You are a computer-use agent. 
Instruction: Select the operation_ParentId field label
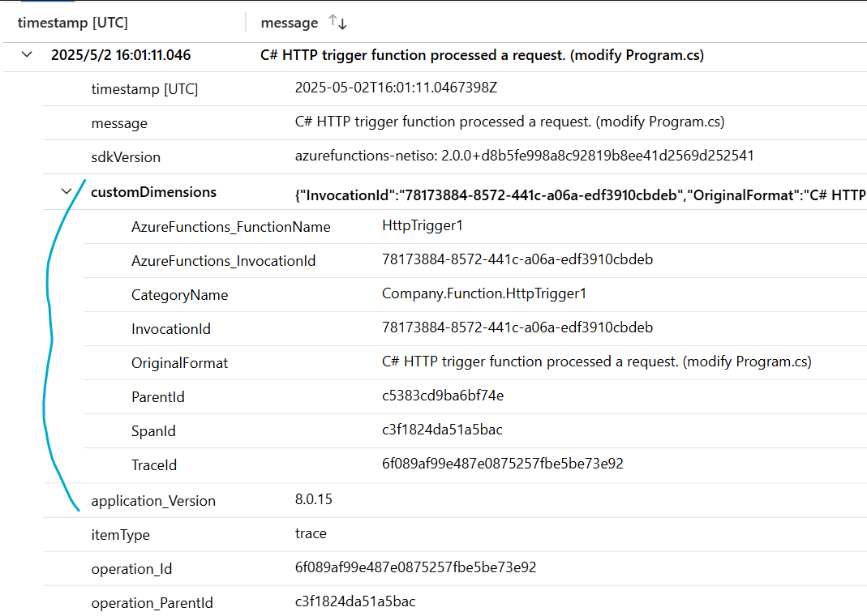[152, 603]
